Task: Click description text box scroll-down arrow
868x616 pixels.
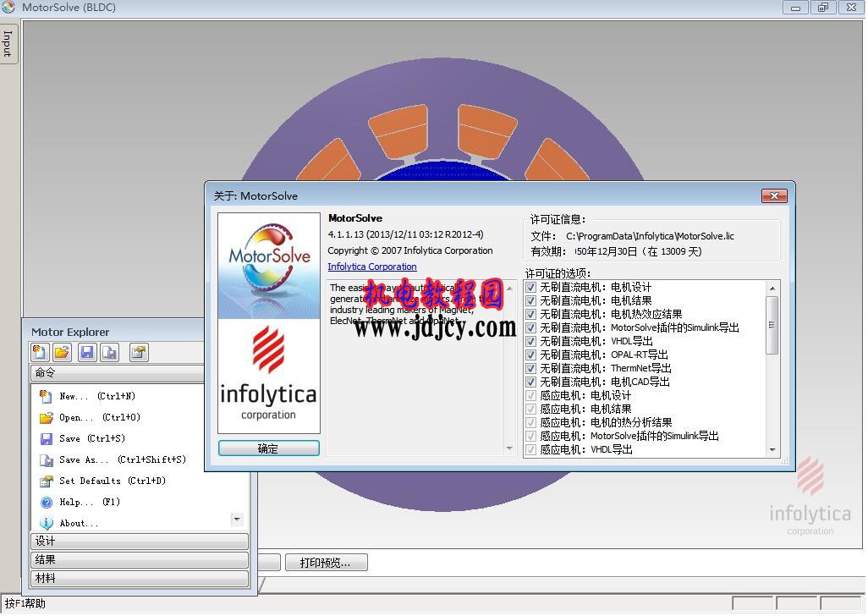Action: [509, 448]
